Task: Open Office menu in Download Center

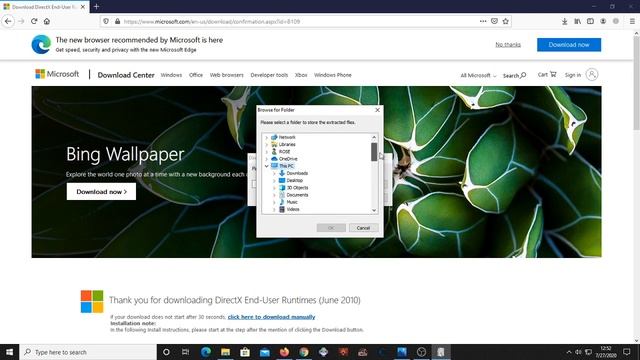Action: 196,75
